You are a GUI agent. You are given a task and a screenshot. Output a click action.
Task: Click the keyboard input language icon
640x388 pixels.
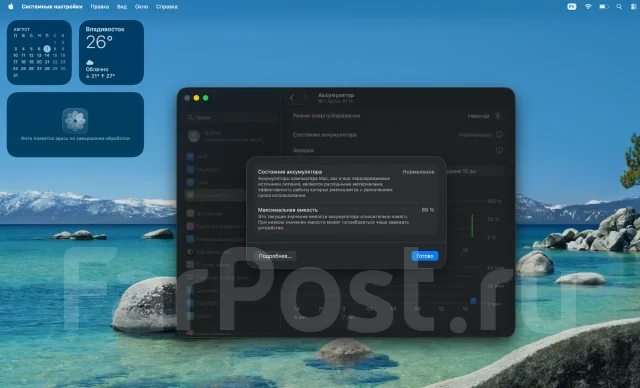[572, 7]
